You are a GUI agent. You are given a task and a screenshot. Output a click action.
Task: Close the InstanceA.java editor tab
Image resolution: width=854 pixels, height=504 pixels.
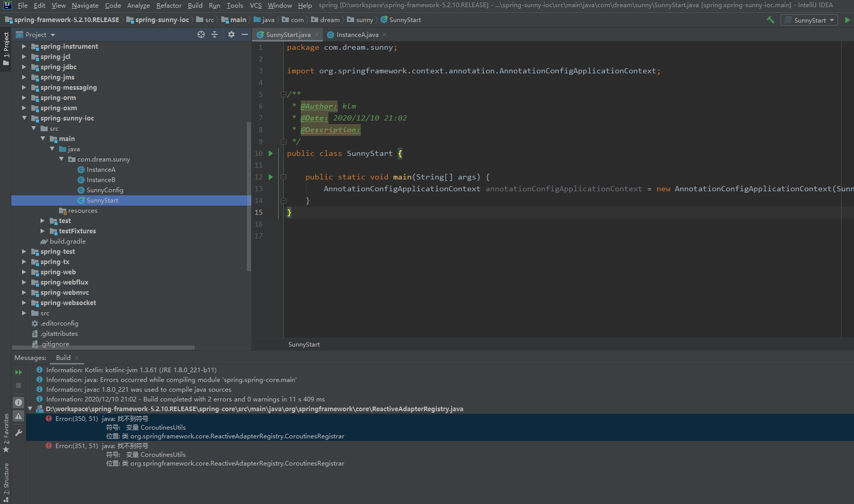(x=384, y=34)
